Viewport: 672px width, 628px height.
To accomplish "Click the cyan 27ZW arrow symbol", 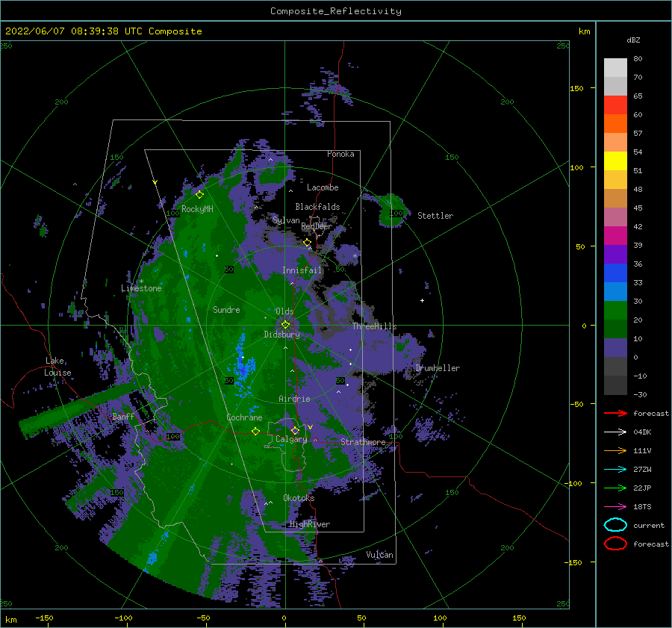I will (x=615, y=470).
